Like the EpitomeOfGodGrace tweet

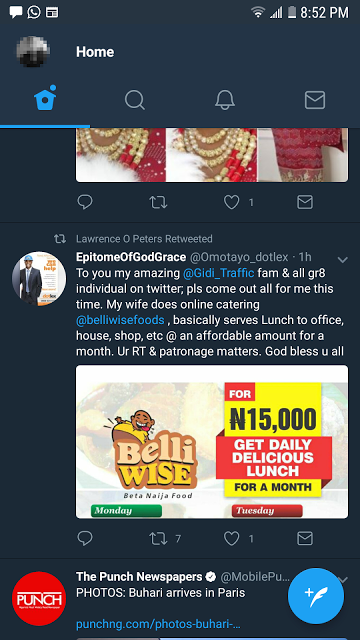[x=231, y=539]
